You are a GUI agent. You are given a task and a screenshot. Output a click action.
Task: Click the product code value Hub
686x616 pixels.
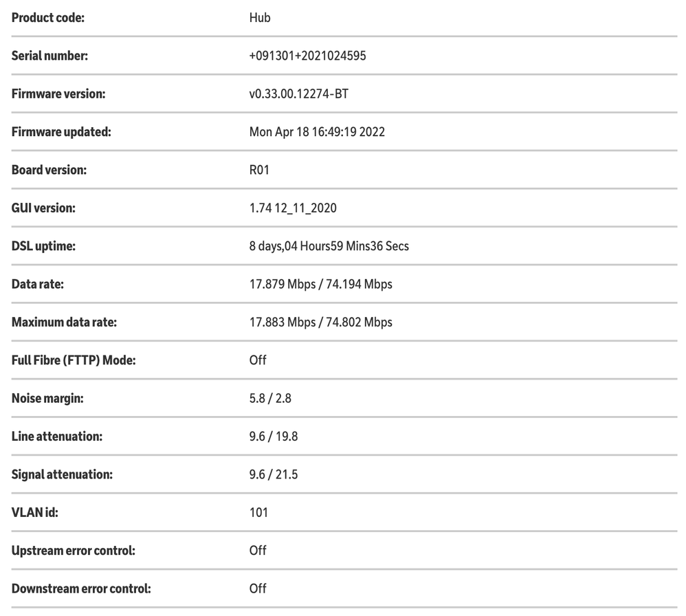point(260,18)
